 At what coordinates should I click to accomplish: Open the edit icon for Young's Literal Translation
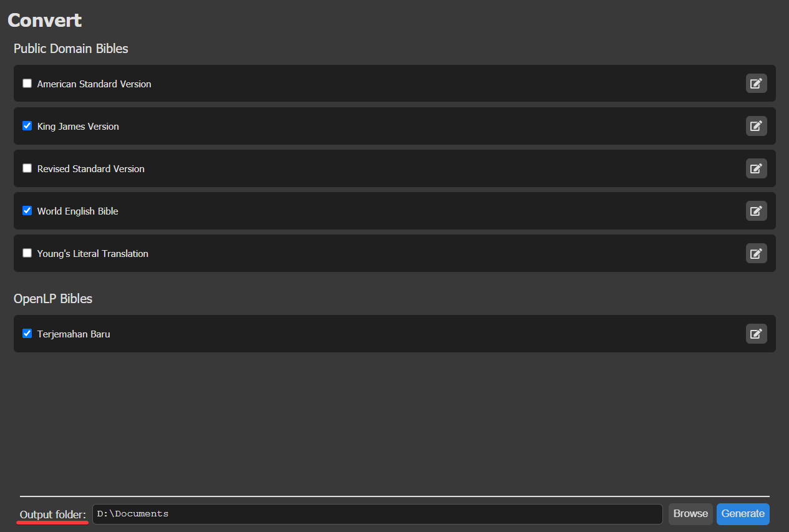click(x=756, y=253)
